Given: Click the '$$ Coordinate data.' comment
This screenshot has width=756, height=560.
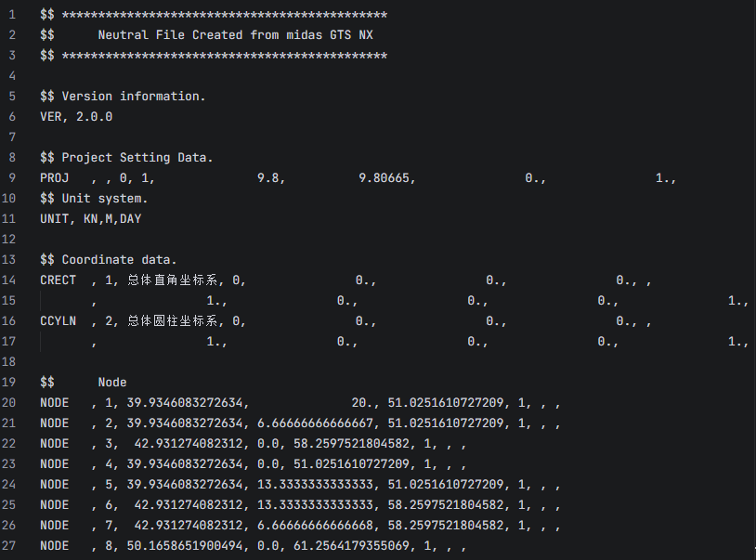Looking at the screenshot, I should [x=109, y=260].
